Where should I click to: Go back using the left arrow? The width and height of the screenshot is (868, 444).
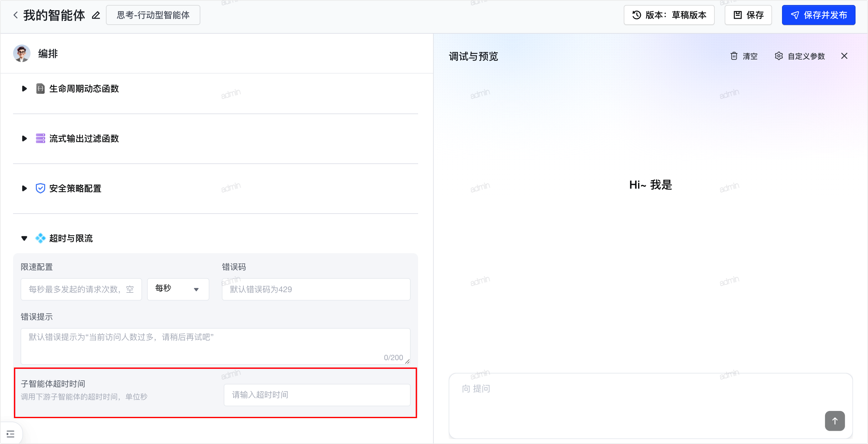pyautogui.click(x=16, y=15)
